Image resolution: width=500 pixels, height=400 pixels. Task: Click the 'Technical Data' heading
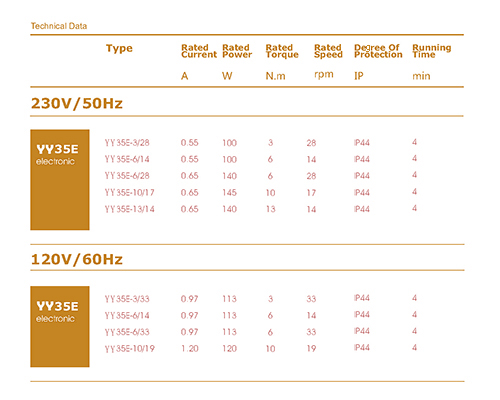59,26
